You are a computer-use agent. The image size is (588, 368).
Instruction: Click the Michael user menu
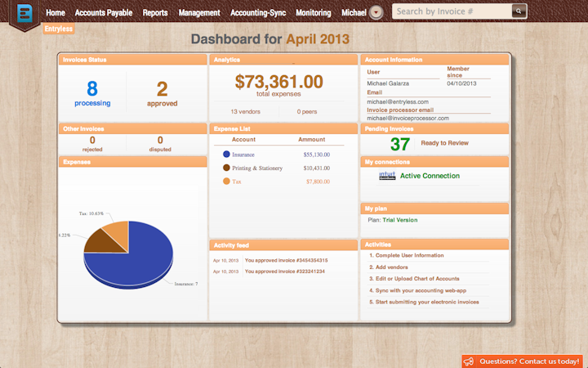[x=354, y=13]
